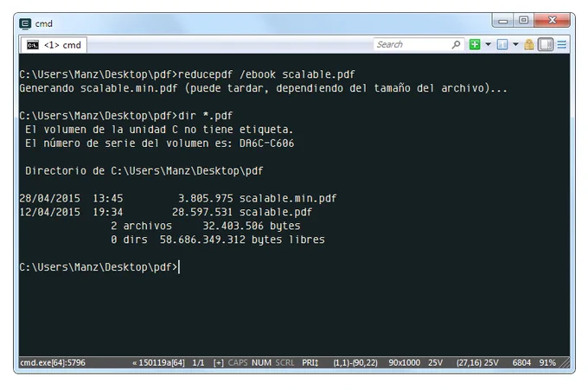
Task: Click the [+] status bar button
Action: click(218, 362)
